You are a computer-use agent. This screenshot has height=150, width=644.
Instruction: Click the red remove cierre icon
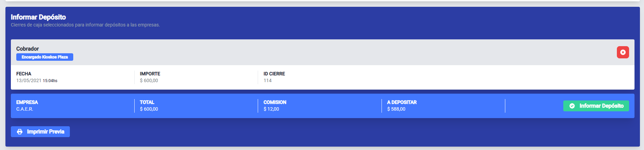tap(623, 52)
